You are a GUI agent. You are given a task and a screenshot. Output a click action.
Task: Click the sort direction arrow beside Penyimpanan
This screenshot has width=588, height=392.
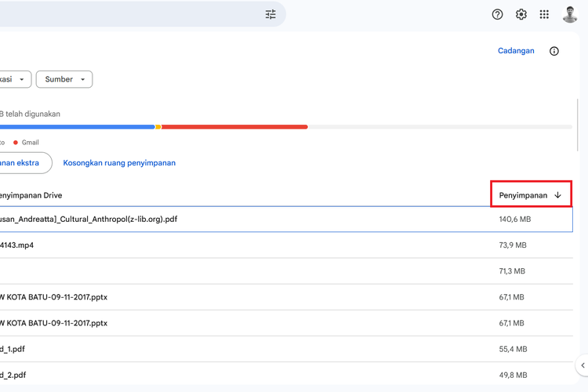point(558,195)
